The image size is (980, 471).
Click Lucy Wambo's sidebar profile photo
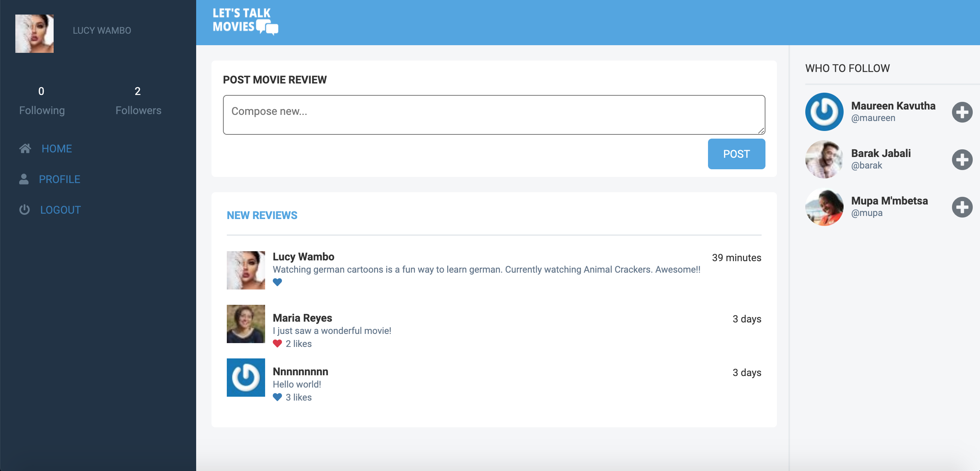click(x=34, y=34)
